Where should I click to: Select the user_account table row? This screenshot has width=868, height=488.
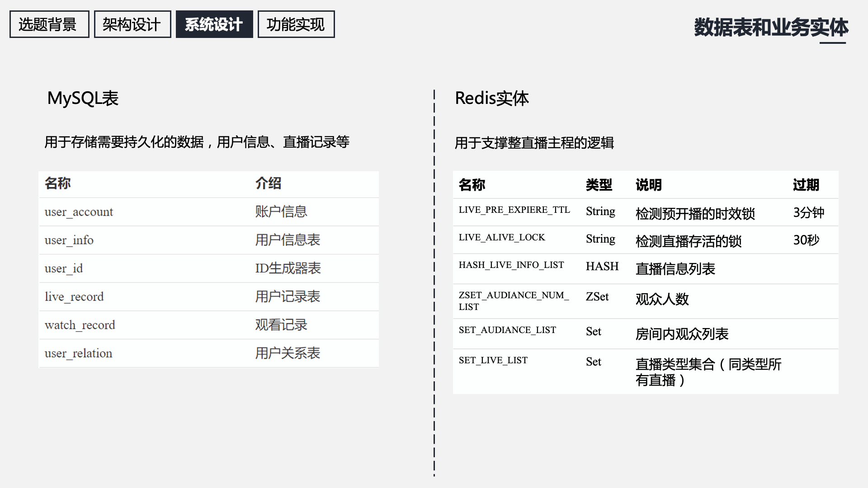click(79, 212)
